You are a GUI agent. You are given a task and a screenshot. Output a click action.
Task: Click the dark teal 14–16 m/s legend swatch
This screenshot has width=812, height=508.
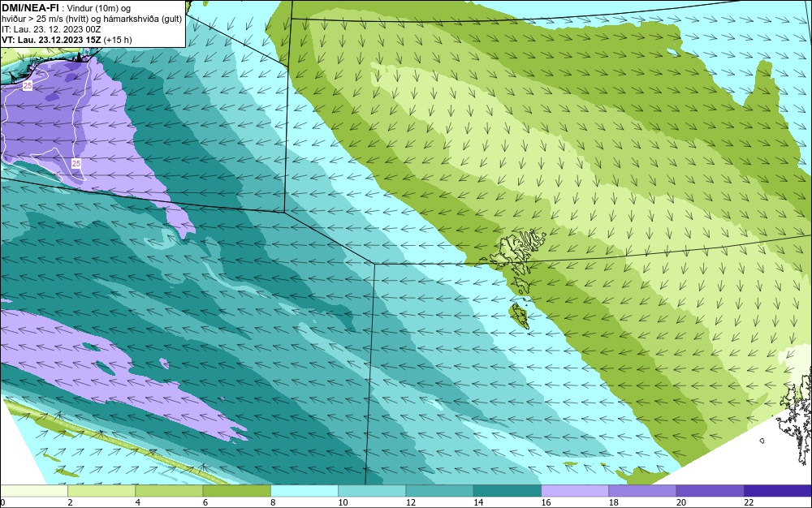pos(508,491)
